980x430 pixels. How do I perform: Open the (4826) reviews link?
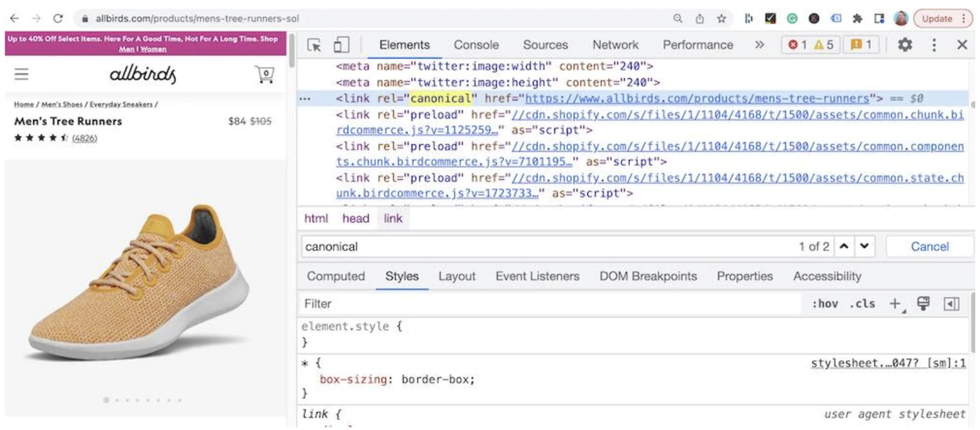[x=85, y=138]
